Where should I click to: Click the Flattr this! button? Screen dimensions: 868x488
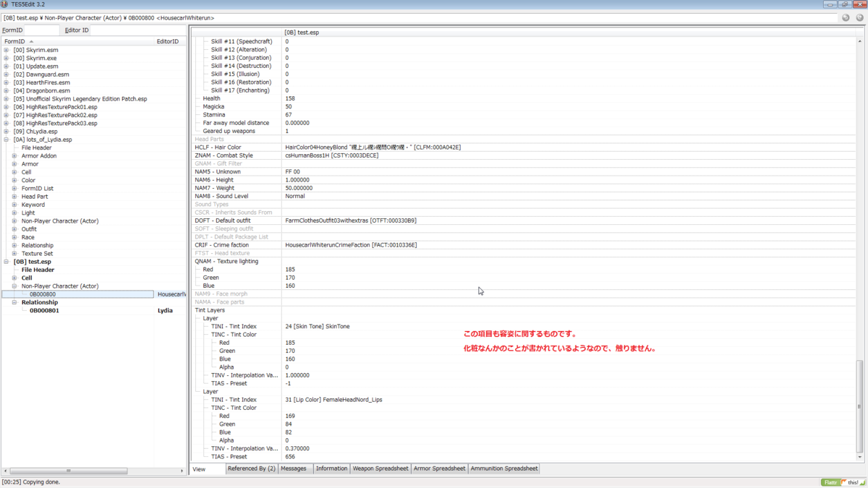(x=843, y=482)
